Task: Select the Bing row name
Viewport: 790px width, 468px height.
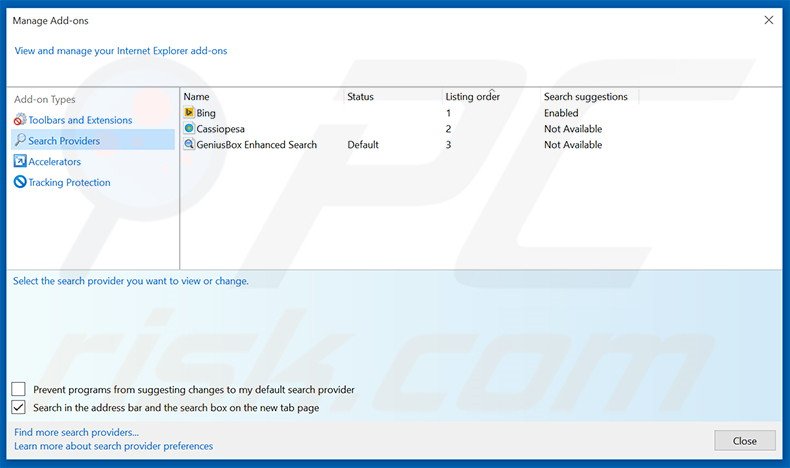Action: click(x=206, y=113)
